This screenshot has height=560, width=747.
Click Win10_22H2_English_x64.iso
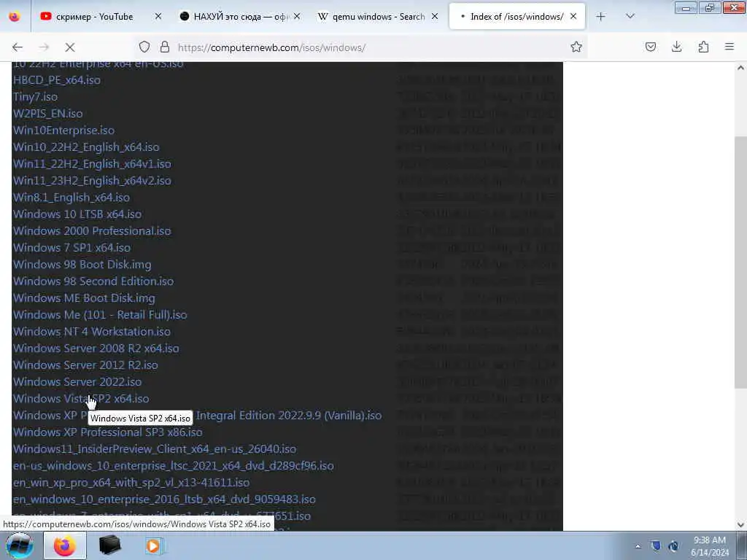(x=86, y=147)
